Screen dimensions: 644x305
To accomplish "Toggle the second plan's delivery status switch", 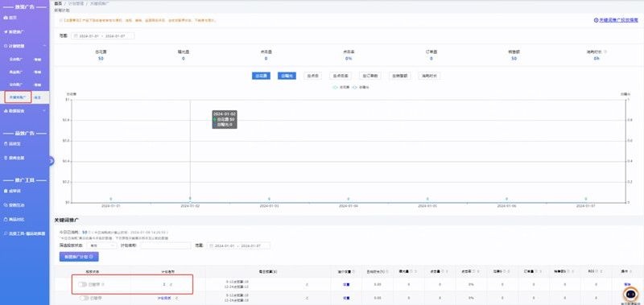I will (85, 298).
